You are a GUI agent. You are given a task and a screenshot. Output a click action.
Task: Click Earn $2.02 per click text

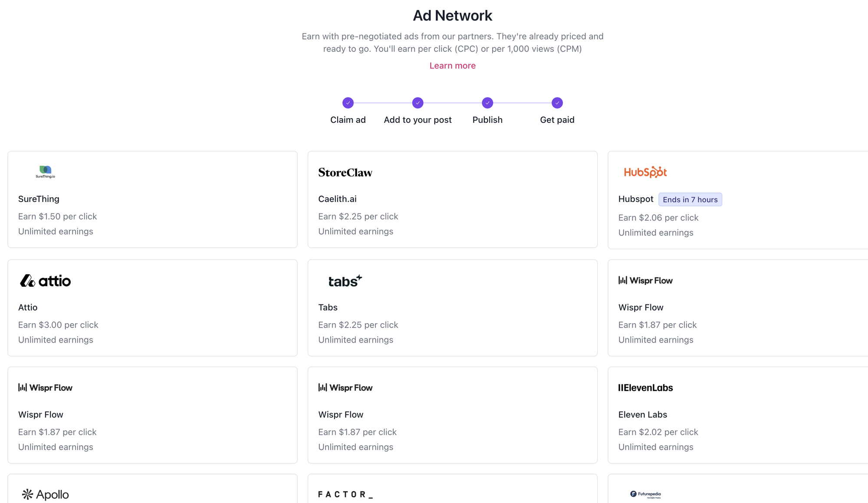(658, 432)
